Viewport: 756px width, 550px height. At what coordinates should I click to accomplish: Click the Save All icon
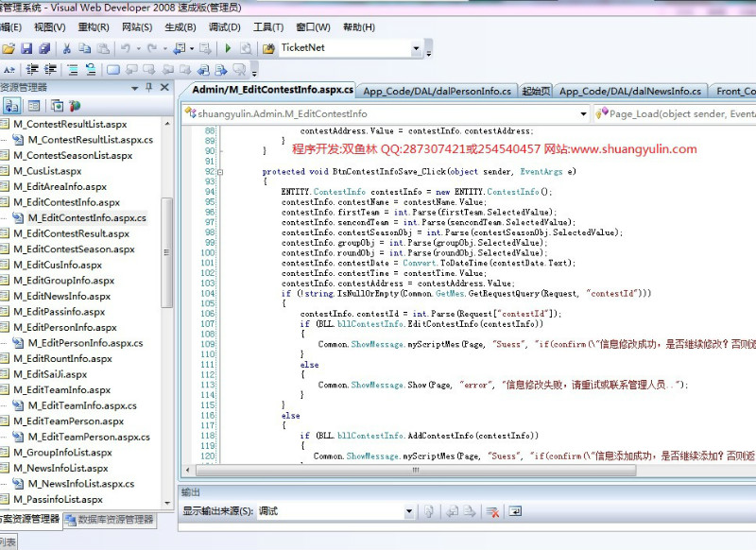(44, 48)
